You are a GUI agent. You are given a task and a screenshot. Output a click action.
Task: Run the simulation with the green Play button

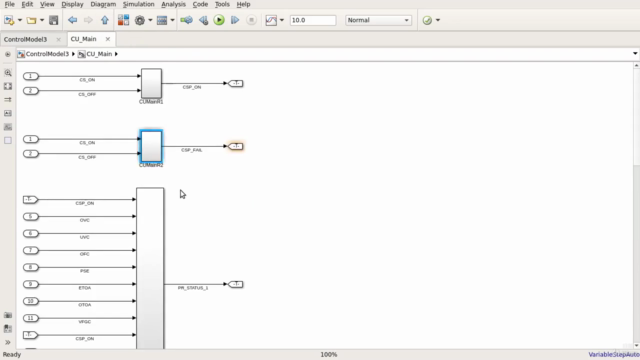pyautogui.click(x=219, y=20)
